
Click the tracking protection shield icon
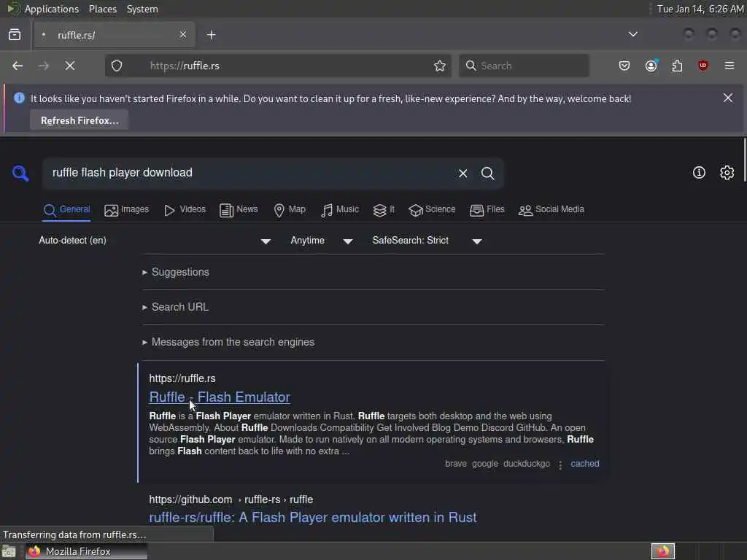coord(117,66)
